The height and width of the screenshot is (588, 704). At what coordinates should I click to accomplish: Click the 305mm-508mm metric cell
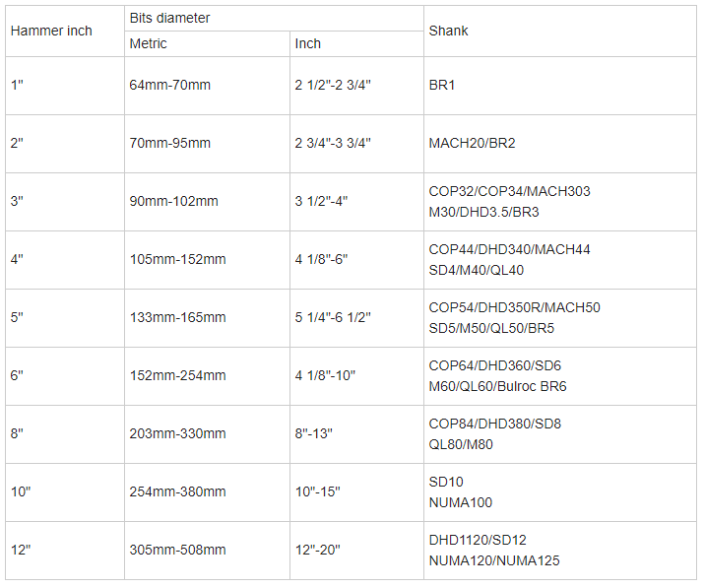(207, 551)
